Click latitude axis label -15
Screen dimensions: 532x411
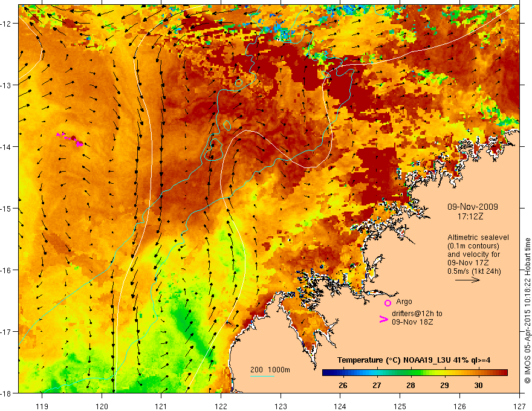[7, 208]
